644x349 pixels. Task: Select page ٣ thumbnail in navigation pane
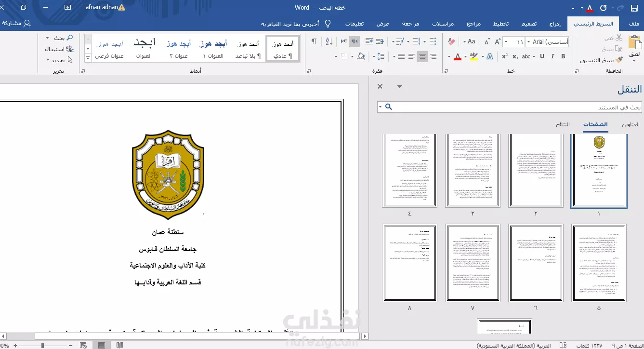tap(472, 171)
